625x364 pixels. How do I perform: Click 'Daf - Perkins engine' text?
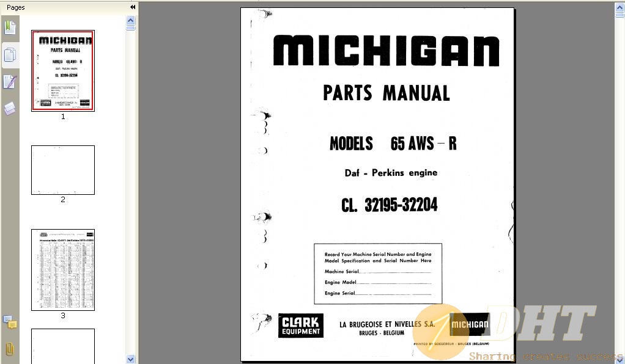tap(391, 173)
